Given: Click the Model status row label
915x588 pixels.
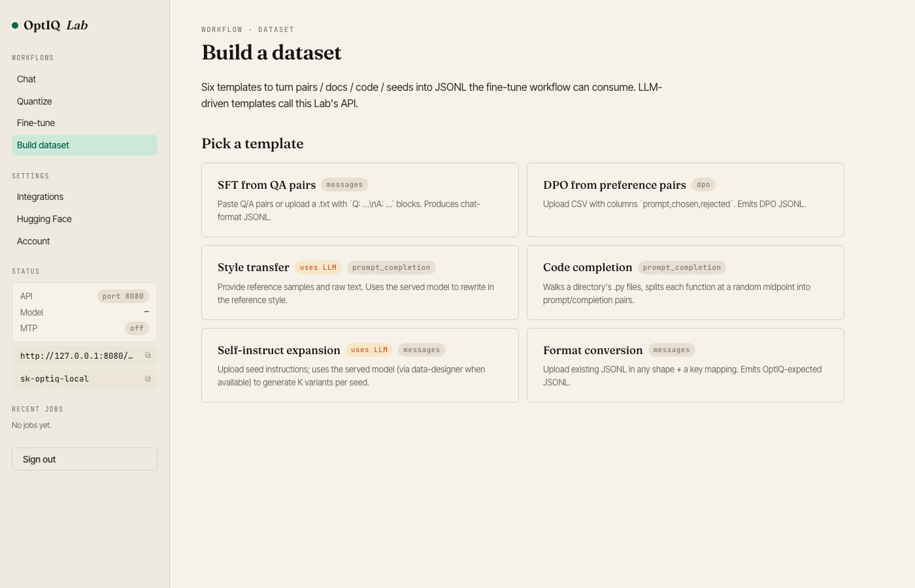Looking at the screenshot, I should point(31,312).
